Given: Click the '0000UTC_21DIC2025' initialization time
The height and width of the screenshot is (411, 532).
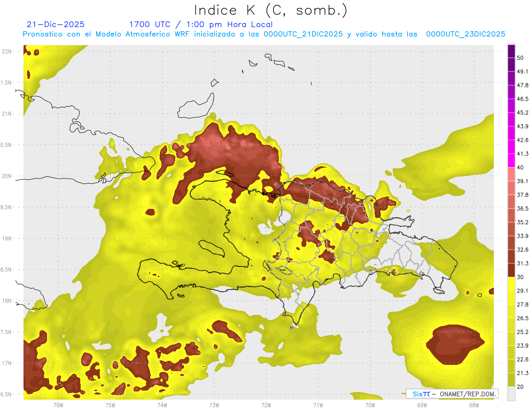Looking at the screenshot, I should coord(303,34).
